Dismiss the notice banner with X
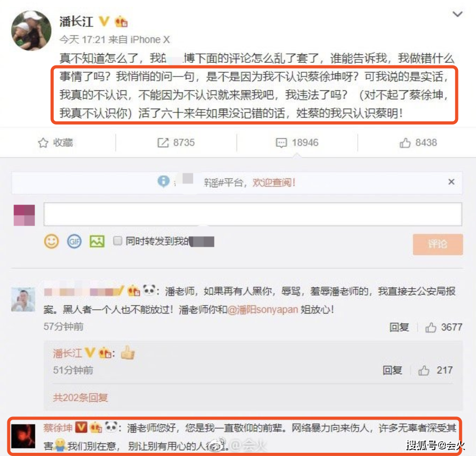 451,182
